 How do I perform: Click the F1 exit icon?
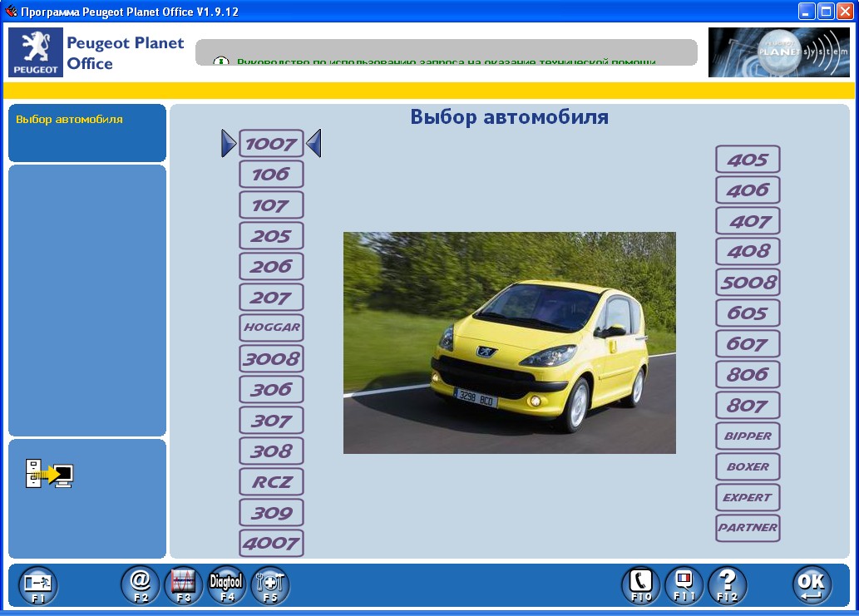tap(37, 585)
